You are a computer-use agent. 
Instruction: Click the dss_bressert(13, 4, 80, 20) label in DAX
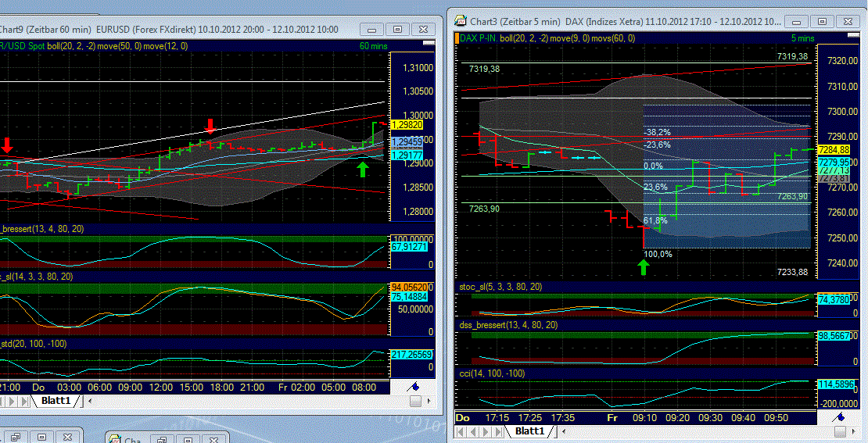click(508, 325)
